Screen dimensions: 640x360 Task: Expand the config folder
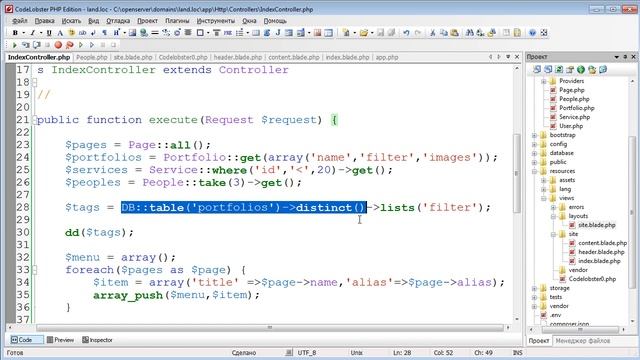click(x=534, y=144)
